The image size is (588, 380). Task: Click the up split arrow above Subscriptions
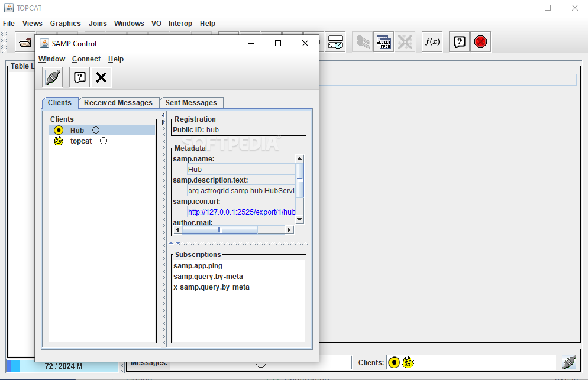pos(171,243)
